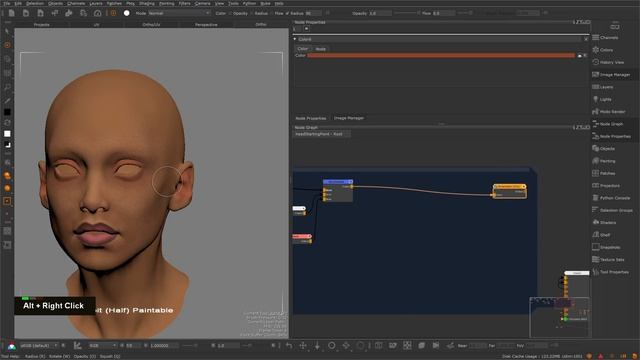Open the Layers menu in menu bar

(96, 3)
